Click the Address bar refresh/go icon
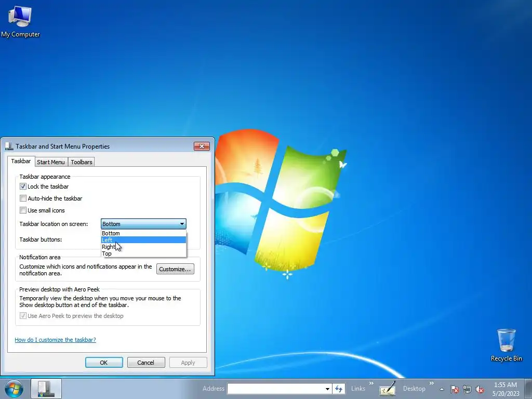This screenshot has height=399, width=532. (x=339, y=389)
